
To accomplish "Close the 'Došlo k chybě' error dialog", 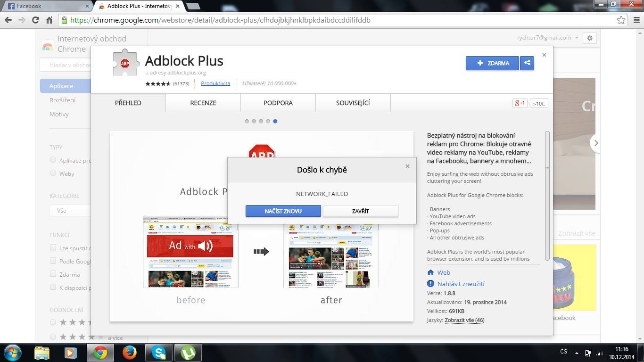I will pyautogui.click(x=407, y=166).
